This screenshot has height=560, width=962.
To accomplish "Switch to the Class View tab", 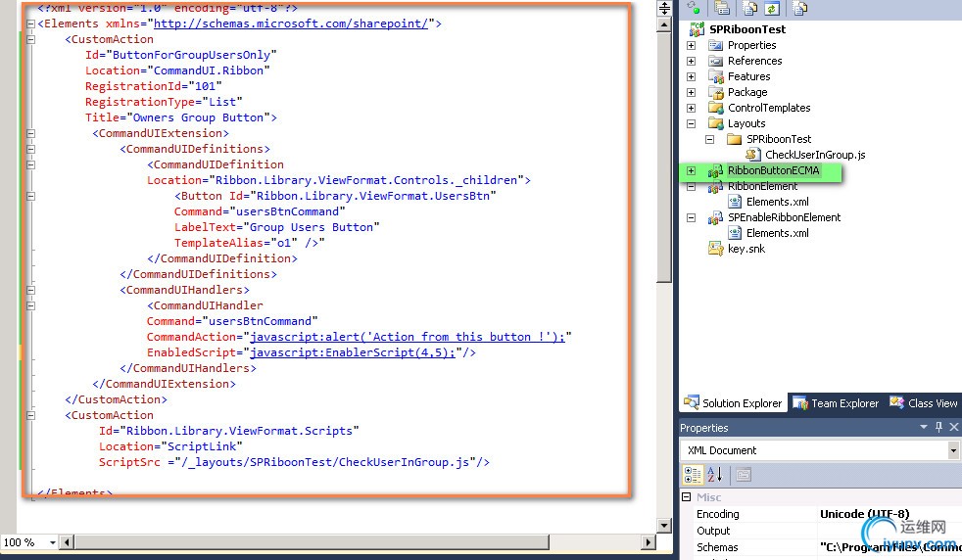I will [924, 403].
